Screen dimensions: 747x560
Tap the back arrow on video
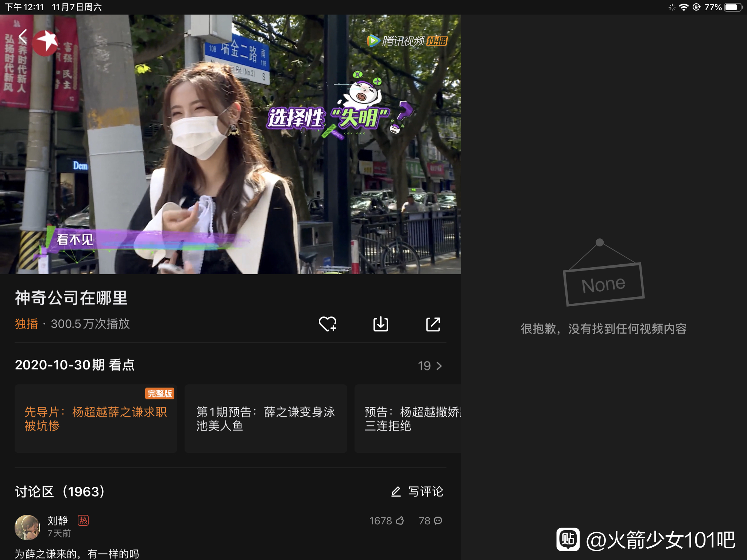pos(23,36)
